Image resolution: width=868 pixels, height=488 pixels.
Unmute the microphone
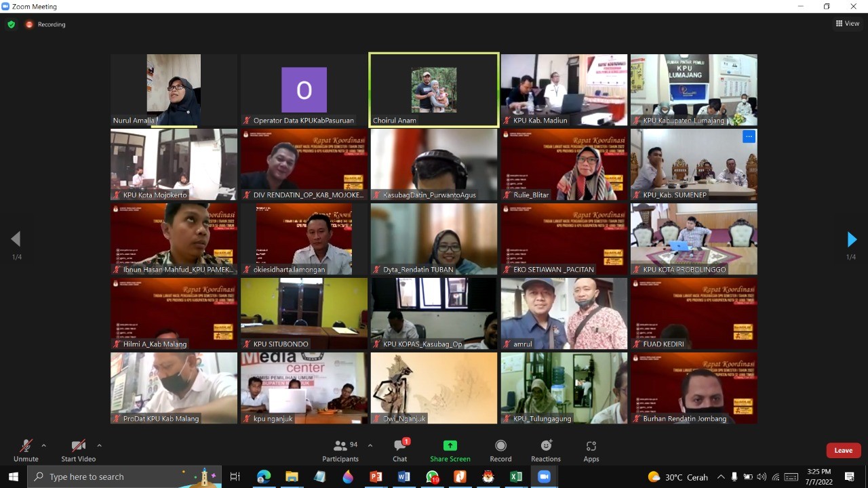point(26,450)
